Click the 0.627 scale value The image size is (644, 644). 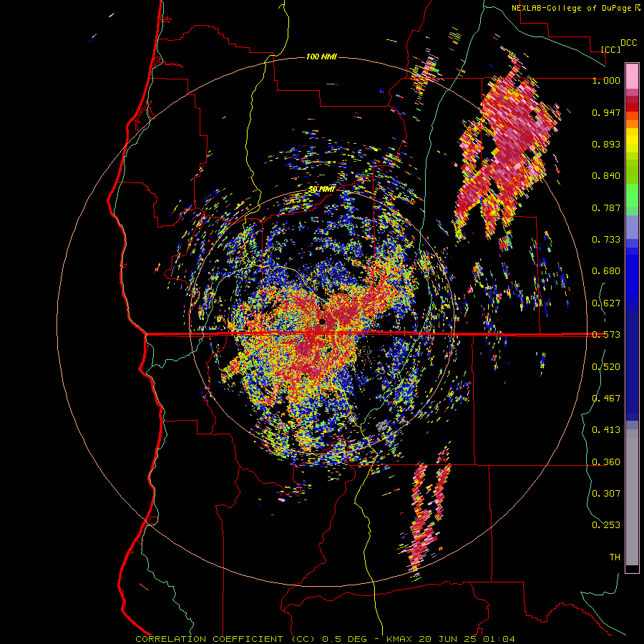[606, 303]
